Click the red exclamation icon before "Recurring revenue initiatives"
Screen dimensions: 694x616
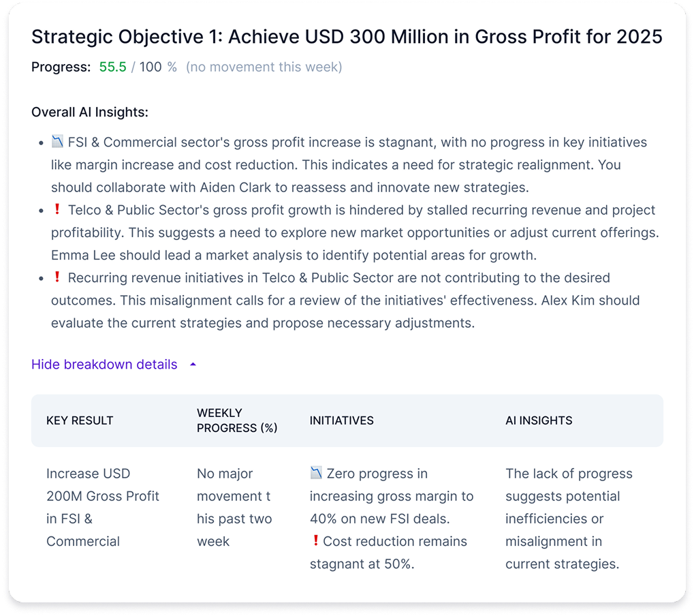pos(57,277)
